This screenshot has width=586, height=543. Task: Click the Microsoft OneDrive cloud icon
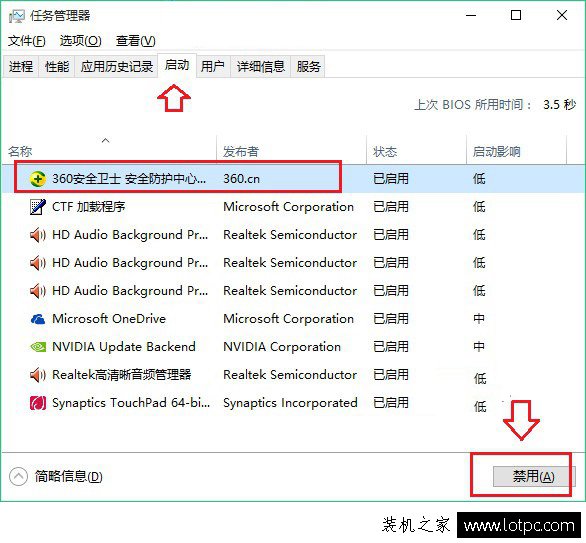tap(37, 319)
